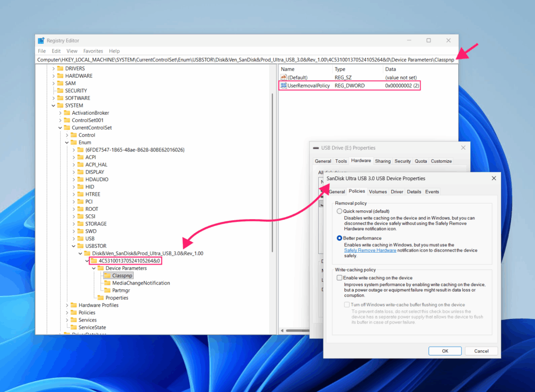Collapse the SYSTEM key
Image resolution: width=535 pixels, height=392 pixels.
pos(53,105)
